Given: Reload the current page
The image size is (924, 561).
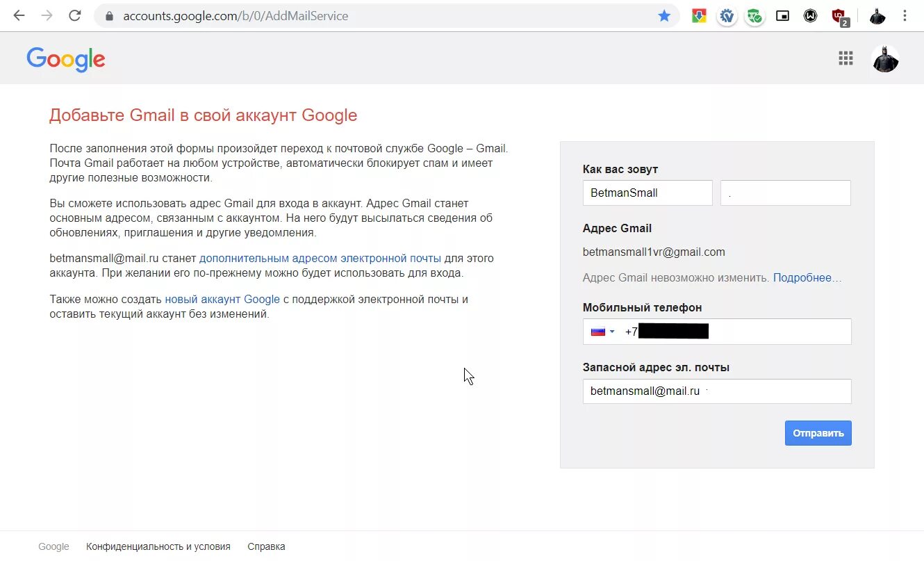Looking at the screenshot, I should [75, 15].
